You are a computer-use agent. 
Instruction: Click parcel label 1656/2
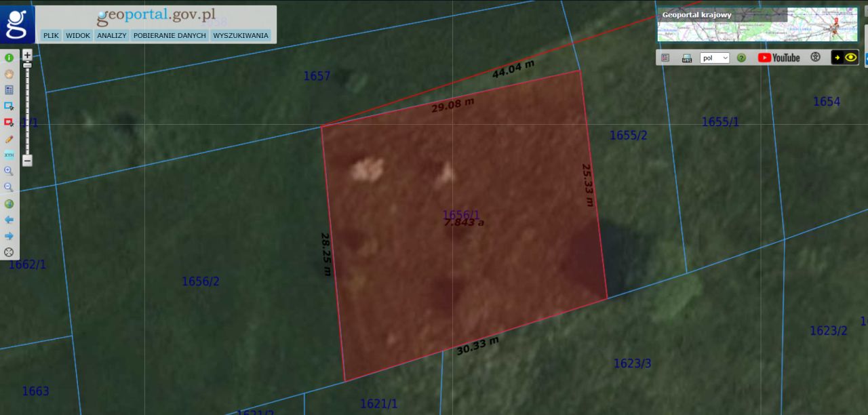point(201,281)
